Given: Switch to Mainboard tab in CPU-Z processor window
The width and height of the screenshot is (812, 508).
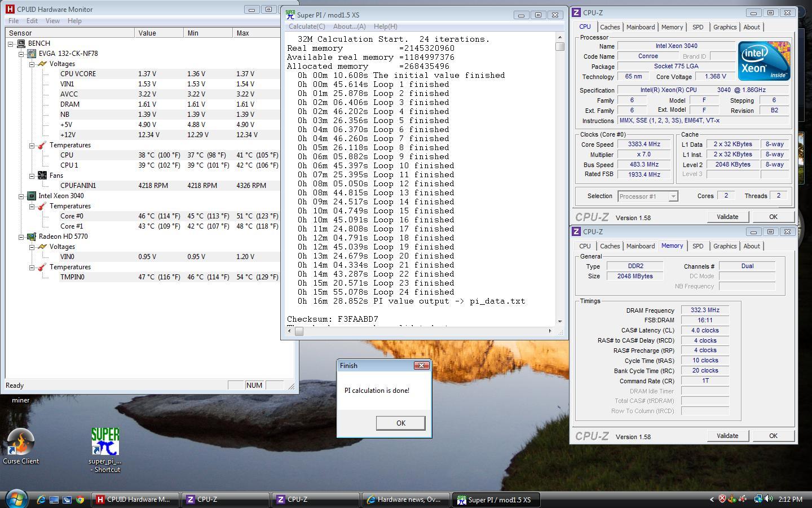Looking at the screenshot, I should point(641,27).
